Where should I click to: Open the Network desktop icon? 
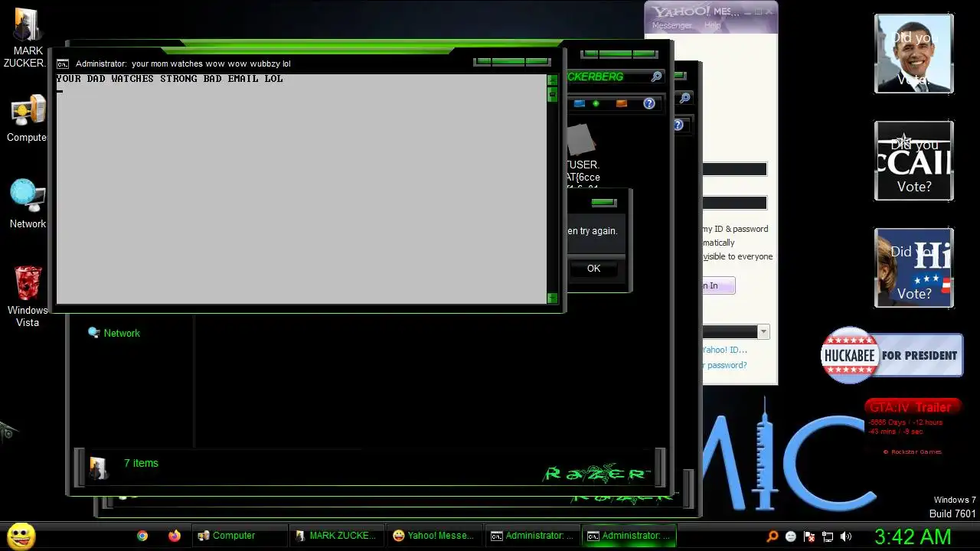[x=28, y=204]
